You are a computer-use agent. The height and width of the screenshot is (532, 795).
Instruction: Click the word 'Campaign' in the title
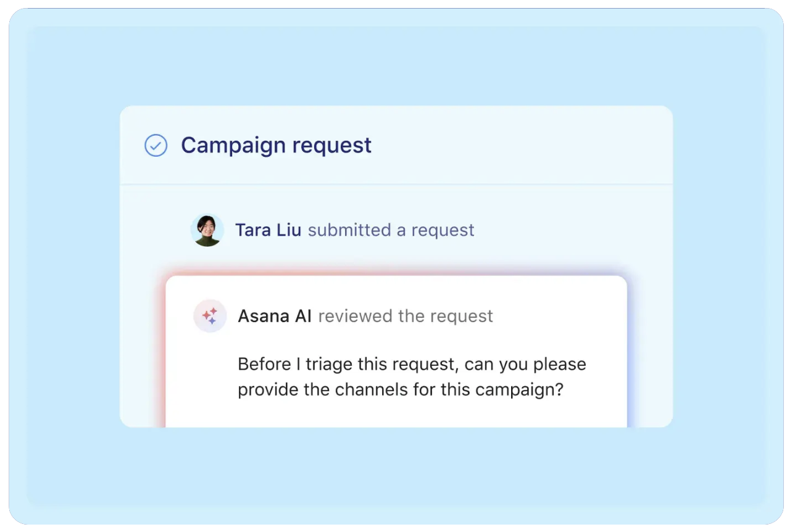coord(233,146)
